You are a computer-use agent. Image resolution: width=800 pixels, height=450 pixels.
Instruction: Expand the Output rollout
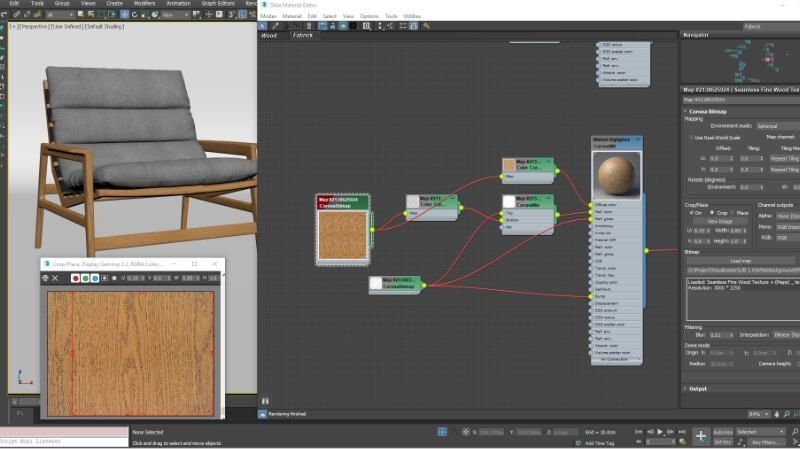pyautogui.click(x=697, y=389)
